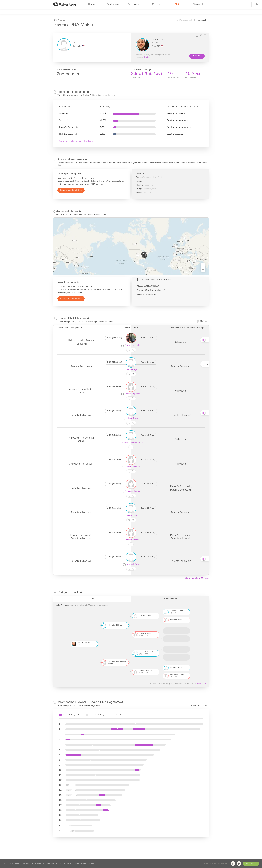Click the 2nd cousin probability bar
The image size is (262, 868).
[x=134, y=114]
